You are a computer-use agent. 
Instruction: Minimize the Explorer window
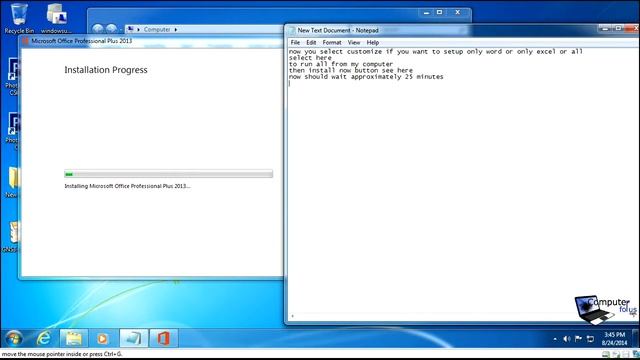point(426,13)
